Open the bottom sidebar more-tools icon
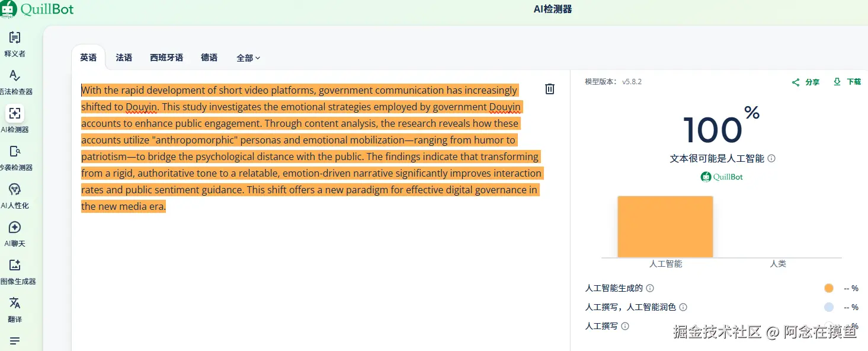This screenshot has height=351, width=868. 15,341
